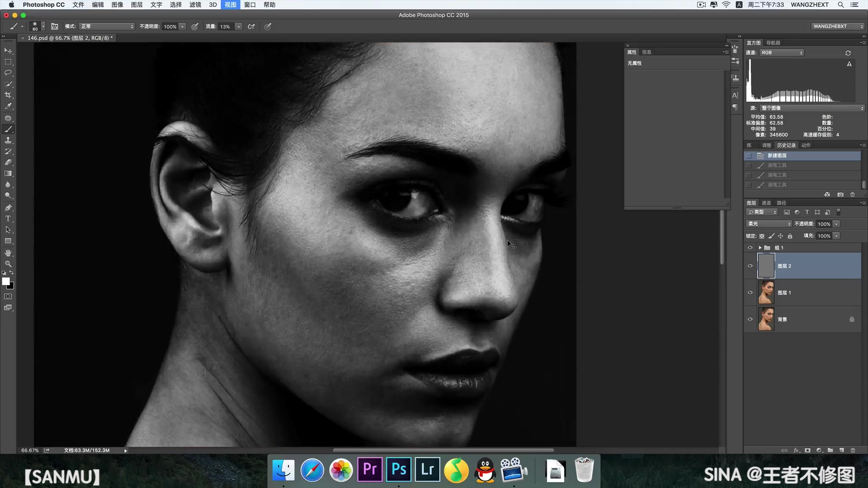Open the layer filter 类型 dropdown

point(762,212)
